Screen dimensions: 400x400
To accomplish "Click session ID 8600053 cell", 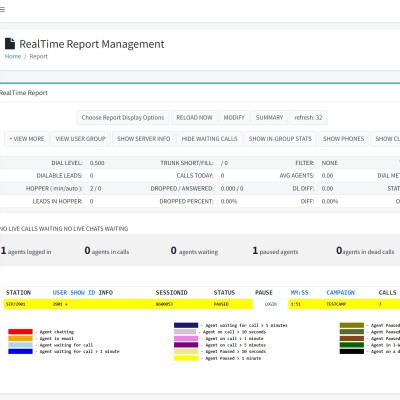I will pyautogui.click(x=164, y=304).
